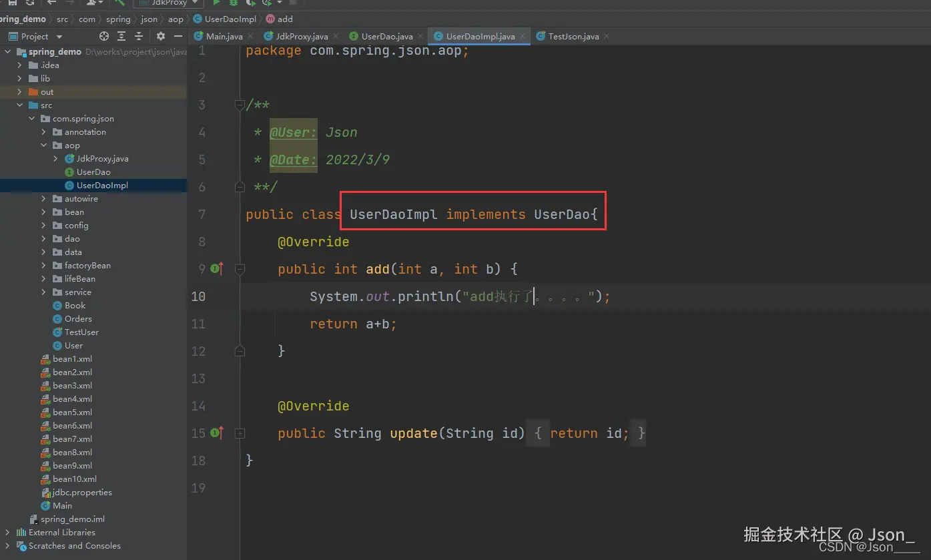Click the Main class icon in tree
Image resolution: width=931 pixels, height=560 pixels.
pos(45,506)
